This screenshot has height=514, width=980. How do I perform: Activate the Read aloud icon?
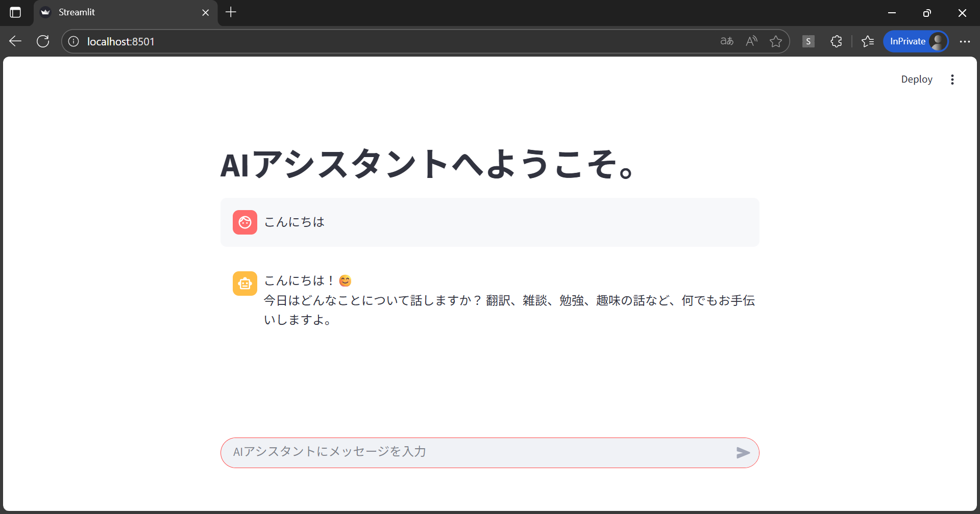[751, 41]
